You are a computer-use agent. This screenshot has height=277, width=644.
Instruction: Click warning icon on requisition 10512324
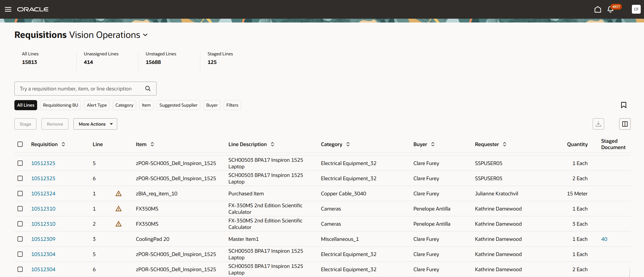point(118,194)
